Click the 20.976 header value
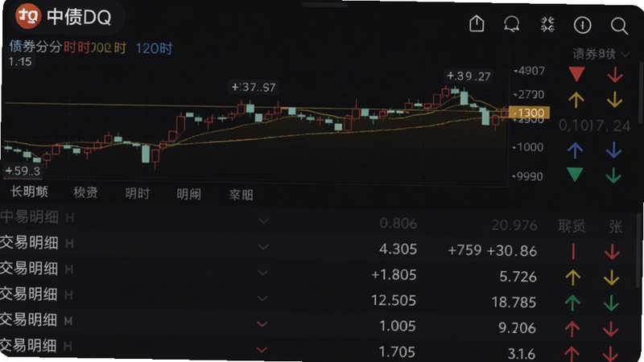This screenshot has width=644, height=362. tap(514, 225)
